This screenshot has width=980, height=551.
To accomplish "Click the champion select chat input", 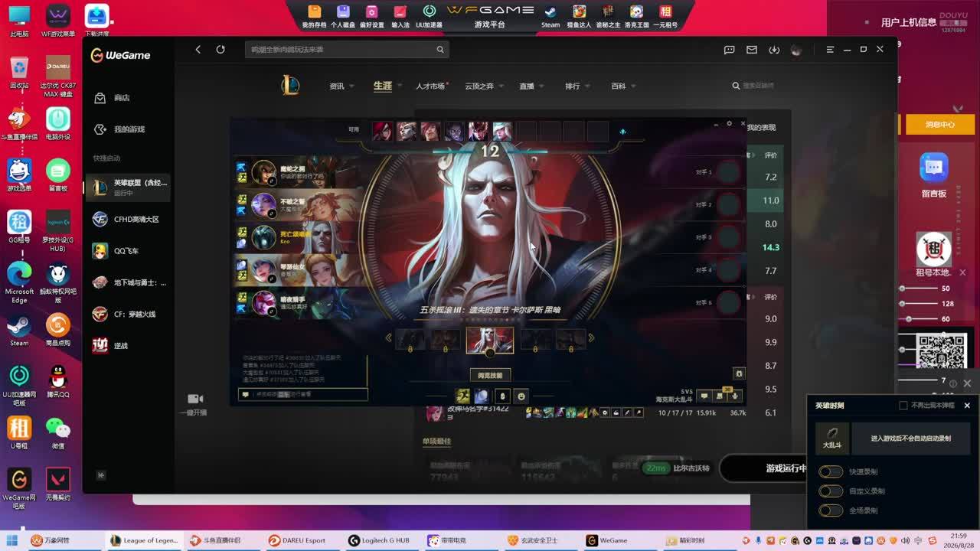I will point(303,394).
